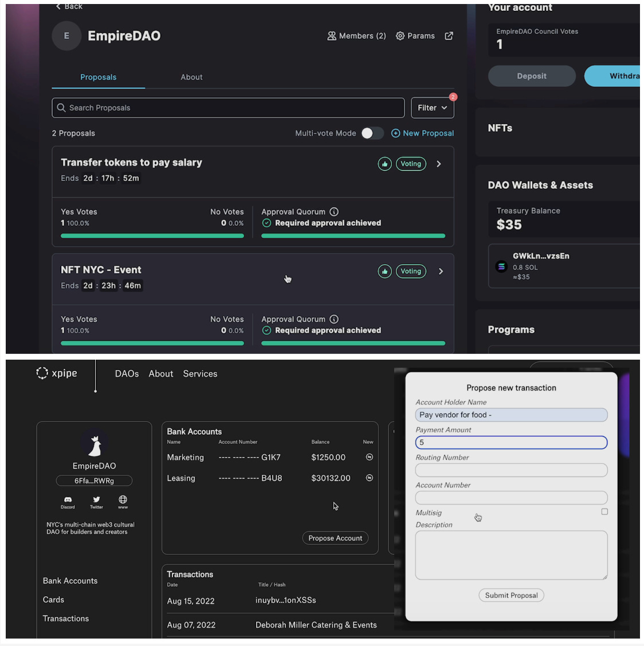This screenshot has width=644, height=646.
Task: Open the Services menu in xpipe
Action: coord(200,373)
